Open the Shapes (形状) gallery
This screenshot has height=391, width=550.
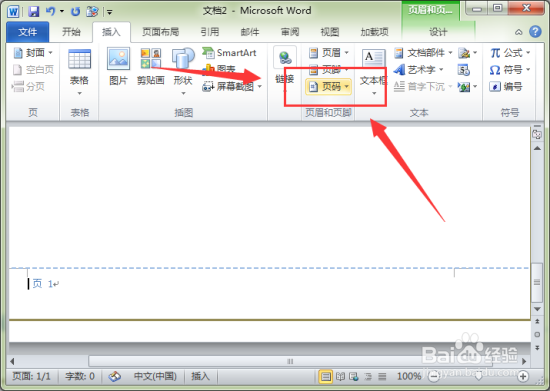pos(183,72)
